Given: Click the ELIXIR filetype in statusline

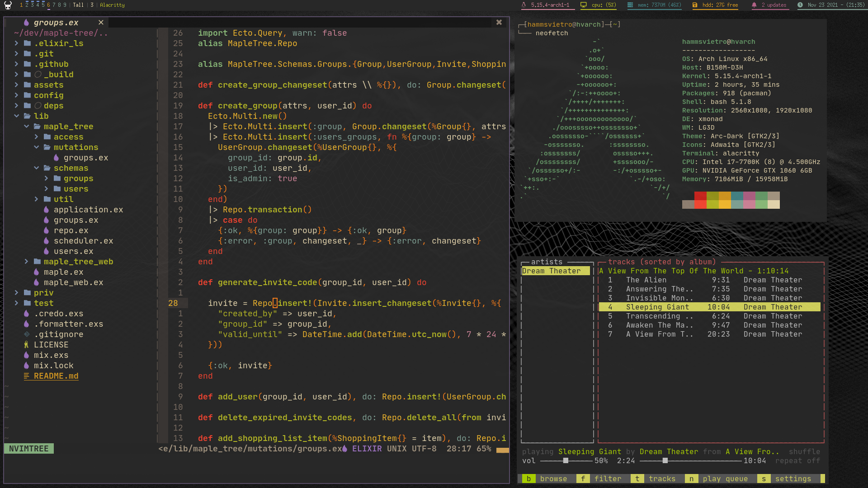Looking at the screenshot, I should point(367,449).
